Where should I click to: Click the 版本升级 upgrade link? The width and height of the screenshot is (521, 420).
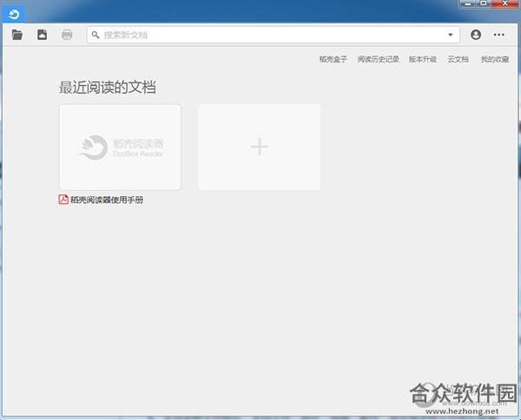click(422, 59)
